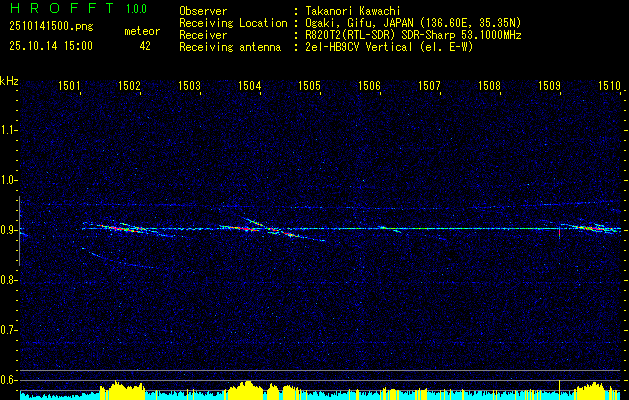Click the kHz axis unit label
The width and height of the screenshot is (629, 400).
(x=9, y=81)
